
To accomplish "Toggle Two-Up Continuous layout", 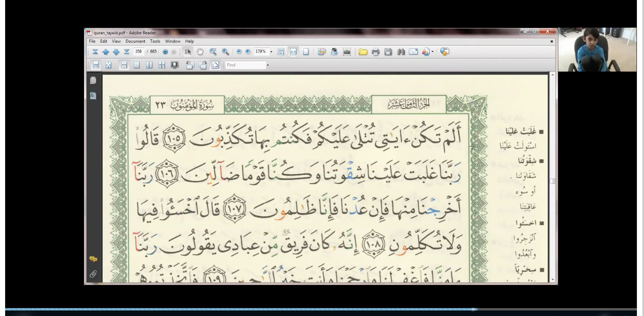I will point(162,65).
